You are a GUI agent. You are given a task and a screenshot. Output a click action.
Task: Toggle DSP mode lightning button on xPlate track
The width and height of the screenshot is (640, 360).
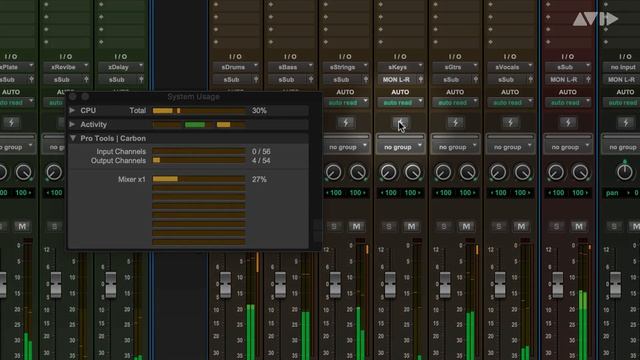coord(11,122)
